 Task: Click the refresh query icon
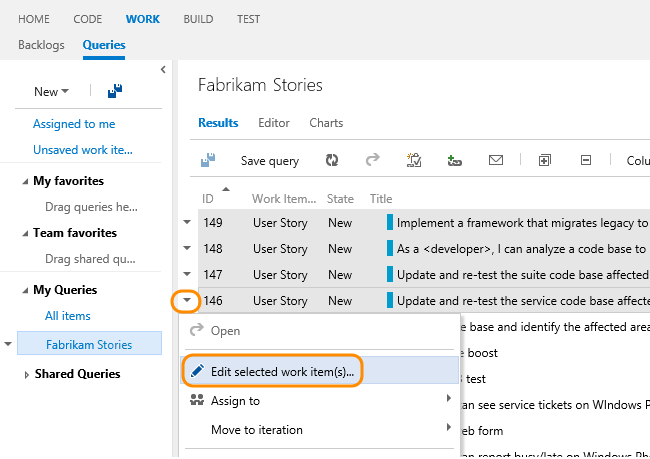(x=332, y=160)
